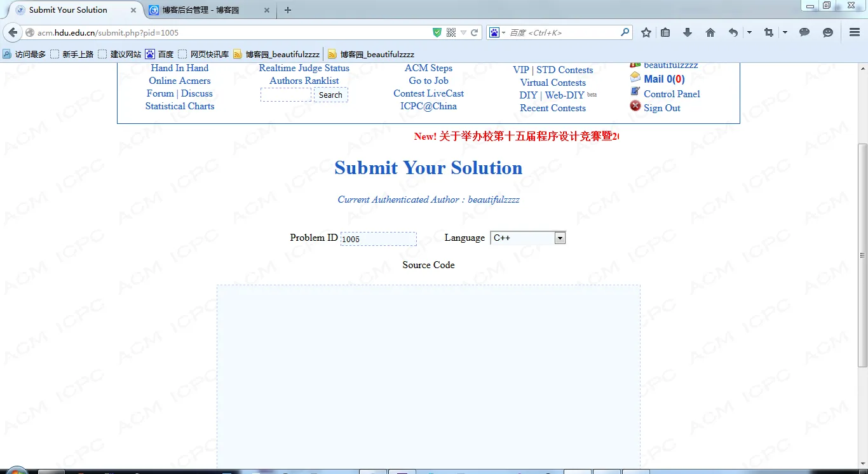The width and height of the screenshot is (868, 474).
Task: Click the Sign Out link
Action: coord(662,108)
